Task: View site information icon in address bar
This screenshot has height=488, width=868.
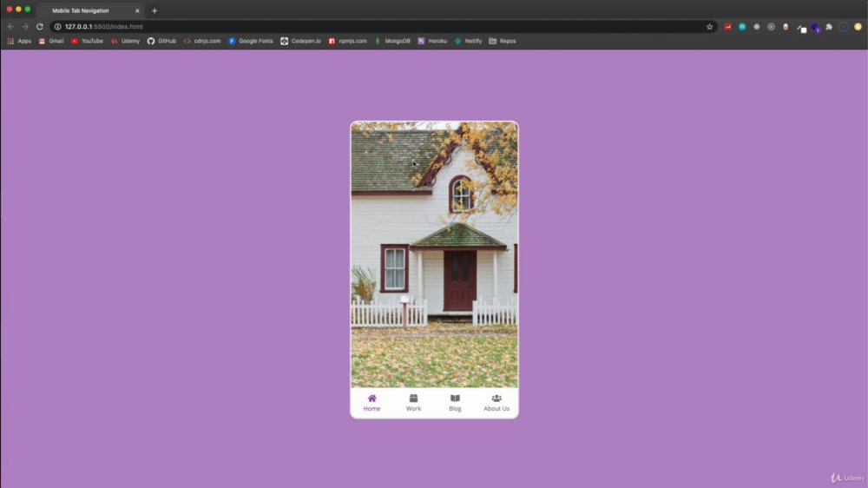Action: [x=57, y=27]
